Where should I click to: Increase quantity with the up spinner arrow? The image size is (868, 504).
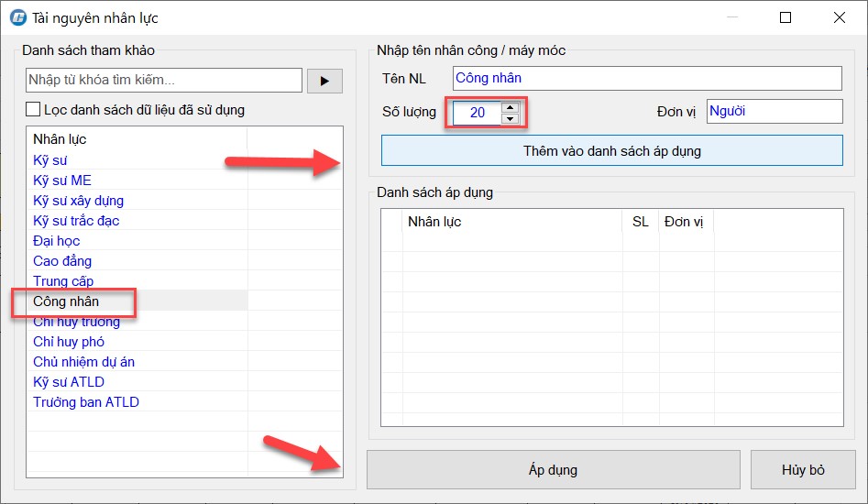511,107
